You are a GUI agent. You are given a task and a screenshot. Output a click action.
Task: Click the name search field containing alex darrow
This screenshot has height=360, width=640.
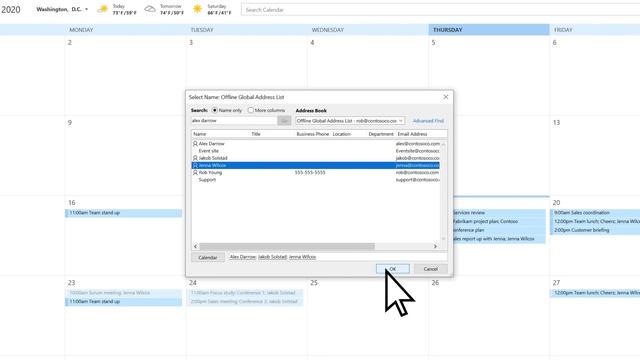click(234, 121)
